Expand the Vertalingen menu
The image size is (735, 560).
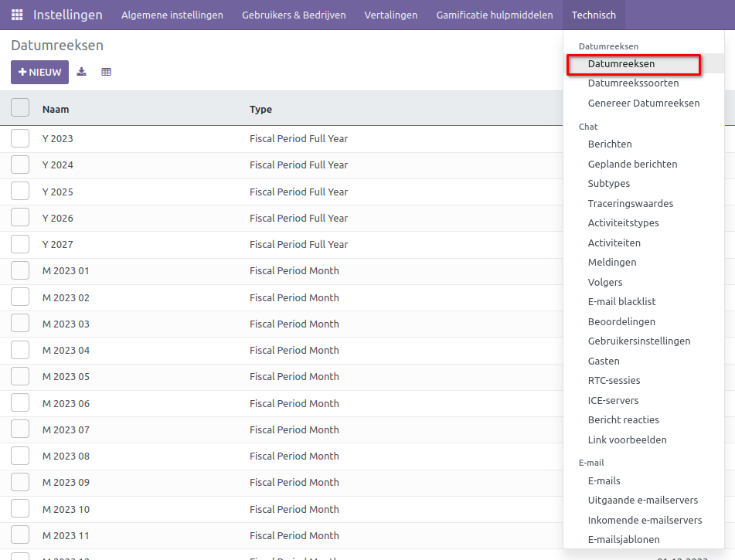point(391,15)
